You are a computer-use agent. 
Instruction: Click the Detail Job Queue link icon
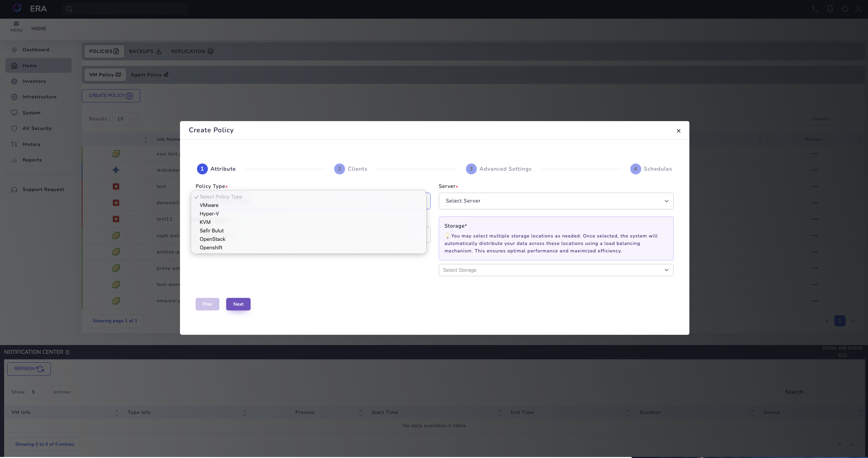842,355
